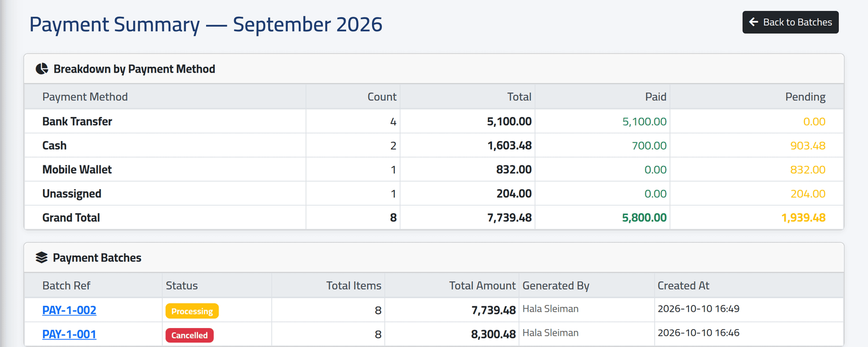Click Bank Transfer total 5,100.00 in Total column
Image resolution: width=868 pixels, height=347 pixels.
point(509,121)
